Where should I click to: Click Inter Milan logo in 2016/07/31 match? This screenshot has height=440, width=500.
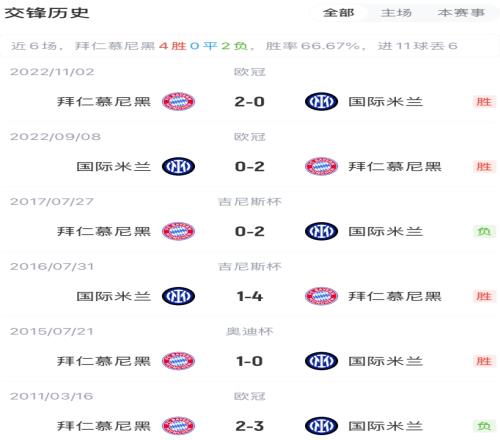178,296
